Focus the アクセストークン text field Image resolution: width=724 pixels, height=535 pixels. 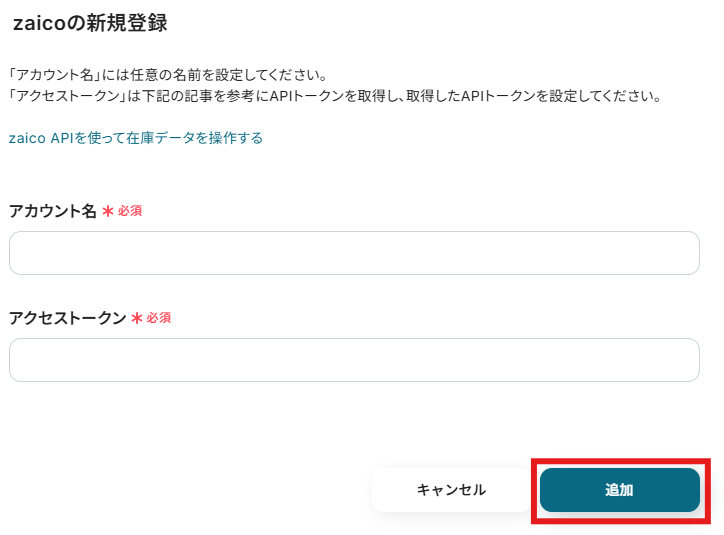(354, 360)
